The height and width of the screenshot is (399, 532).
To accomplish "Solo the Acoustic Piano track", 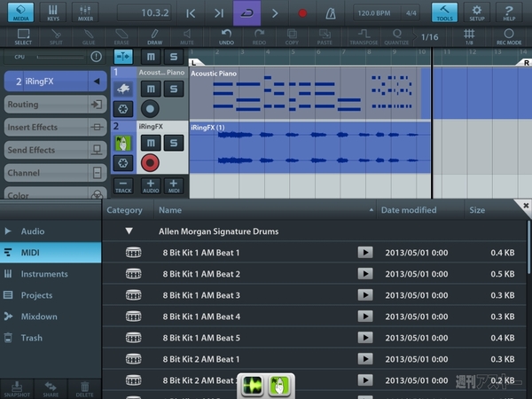I will point(174,89).
